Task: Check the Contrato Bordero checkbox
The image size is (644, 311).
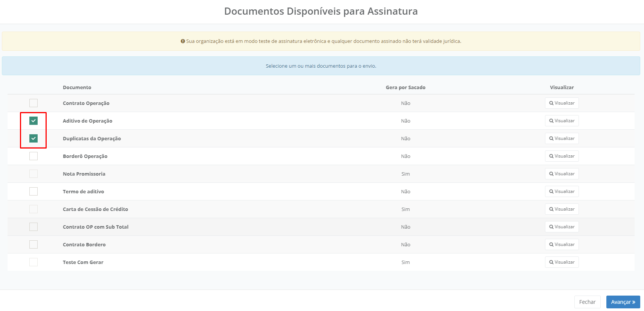Action: pos(33,244)
